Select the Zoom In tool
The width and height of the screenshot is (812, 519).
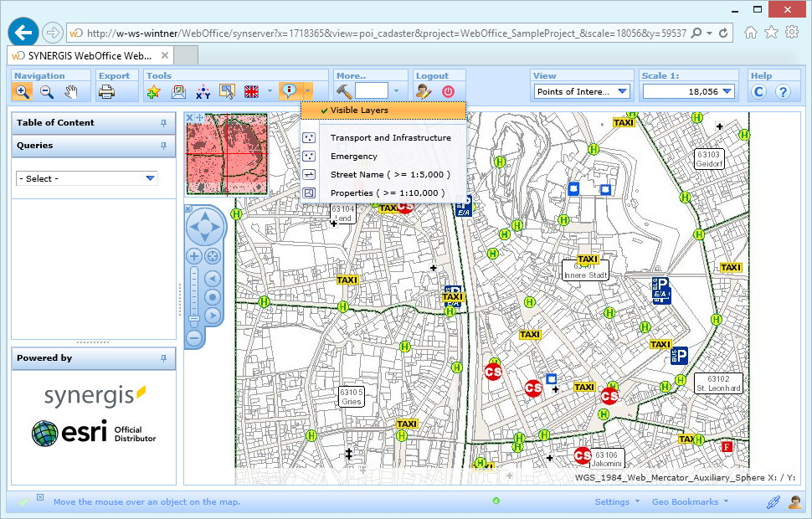click(22, 92)
